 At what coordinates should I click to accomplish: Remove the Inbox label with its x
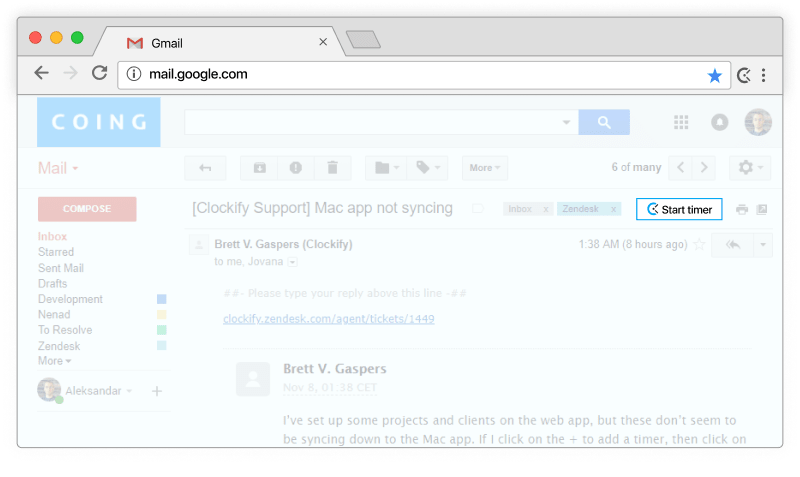(x=545, y=209)
